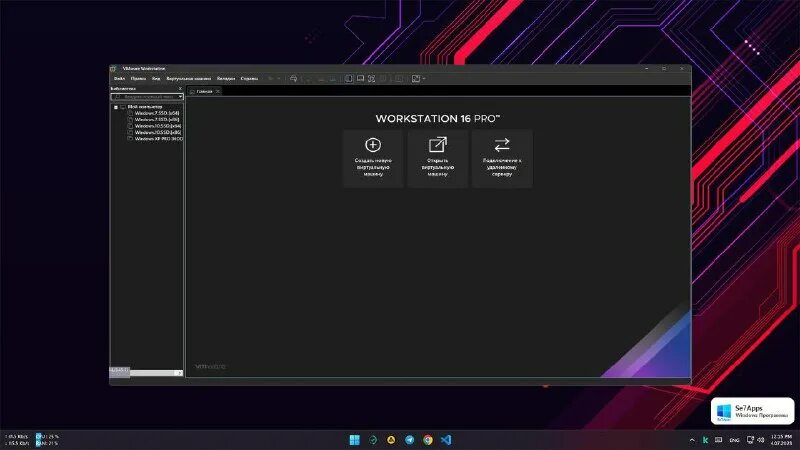The height and width of the screenshot is (450, 800).
Task: Open the power options dropdown arrow
Action: pos(279,79)
